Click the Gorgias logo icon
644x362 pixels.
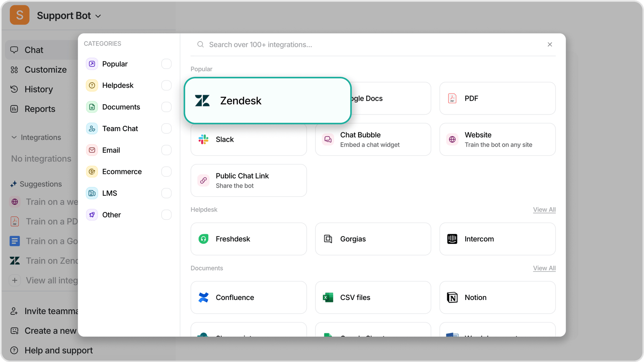(328, 239)
